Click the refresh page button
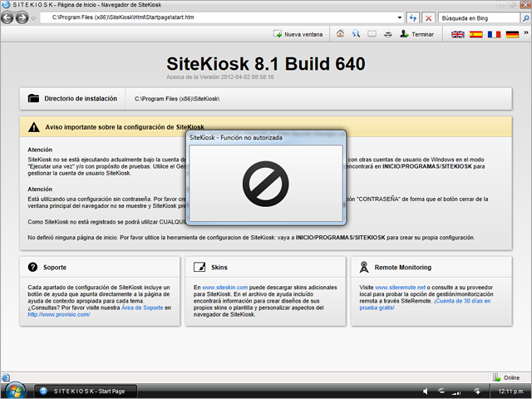Viewport: 532px width, 399px height. click(x=413, y=17)
